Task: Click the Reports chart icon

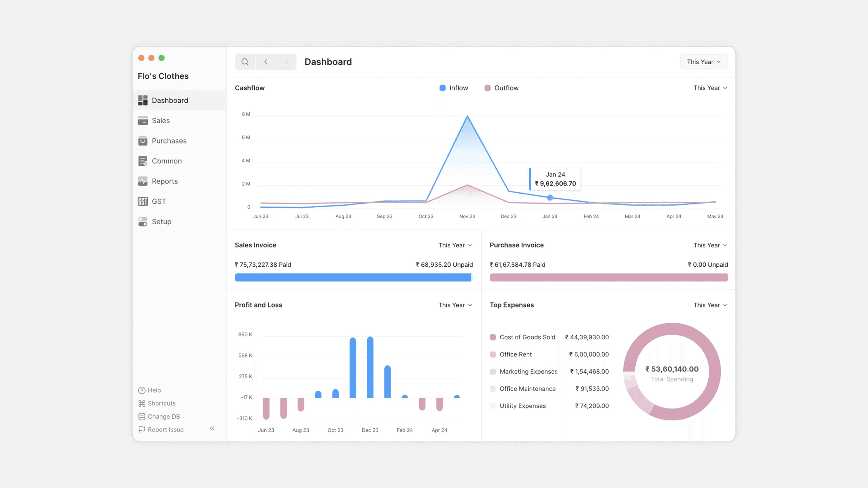Action: (143, 181)
